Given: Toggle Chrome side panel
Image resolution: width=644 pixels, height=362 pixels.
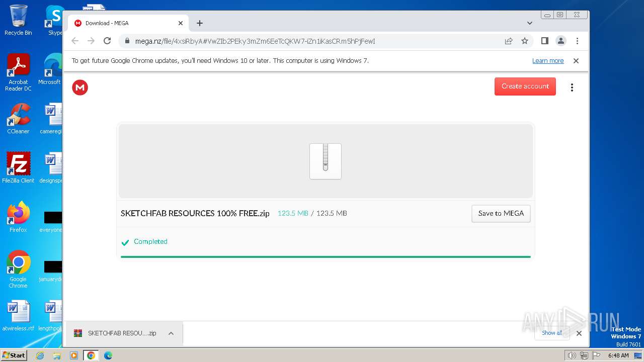Looking at the screenshot, I should click(x=544, y=41).
